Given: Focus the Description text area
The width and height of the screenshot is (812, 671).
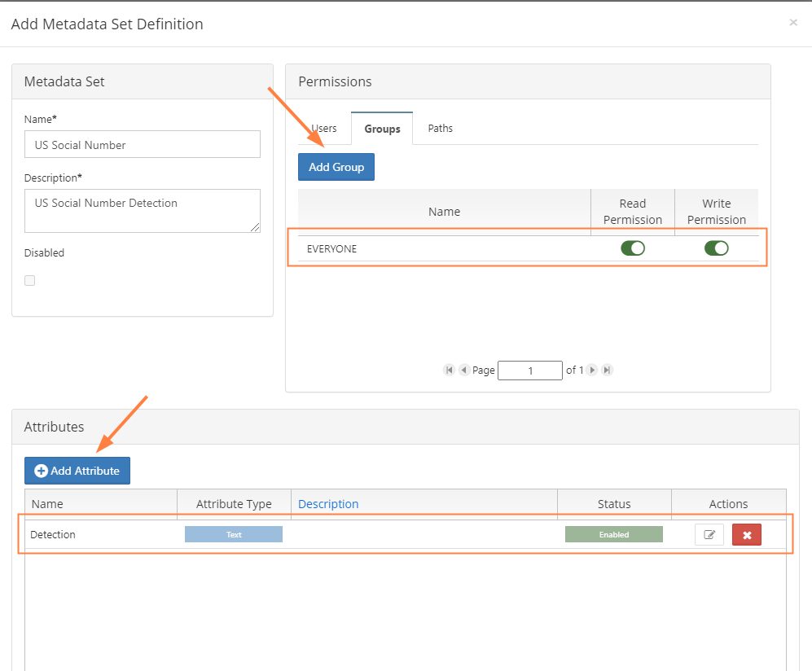Looking at the screenshot, I should (143, 211).
